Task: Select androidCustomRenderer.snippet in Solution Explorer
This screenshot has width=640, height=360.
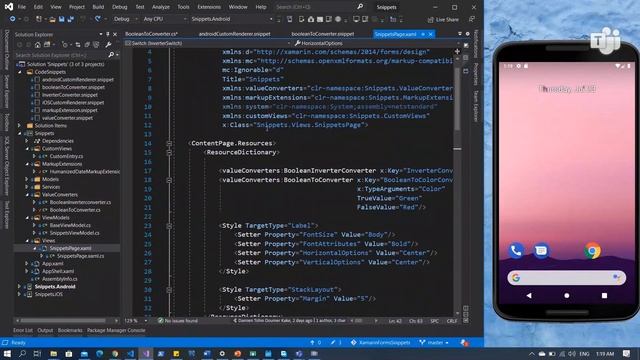Action: 78,80
